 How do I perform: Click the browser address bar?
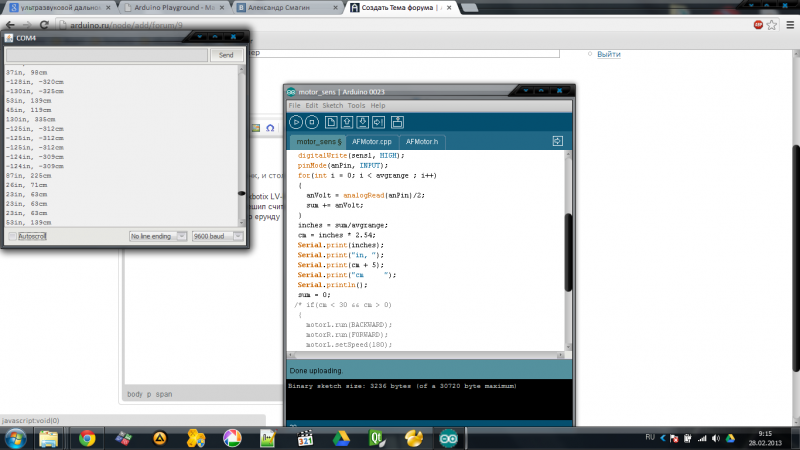click(403, 24)
